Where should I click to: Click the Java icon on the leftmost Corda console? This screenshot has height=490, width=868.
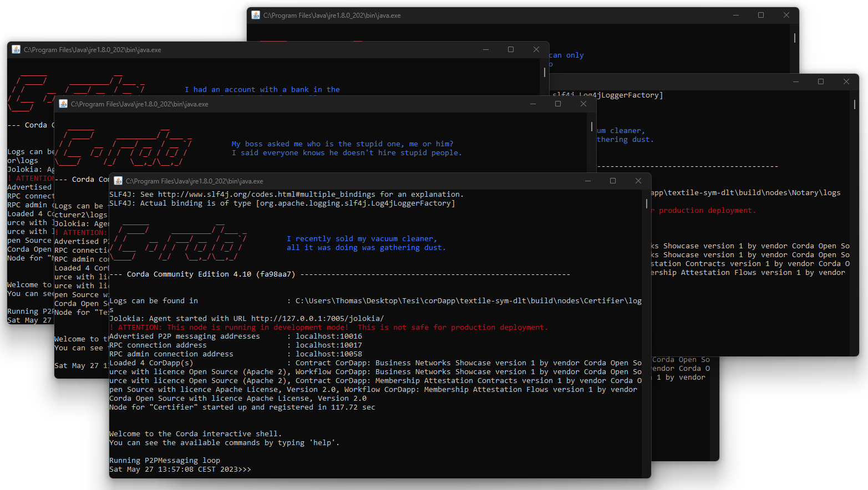15,49
